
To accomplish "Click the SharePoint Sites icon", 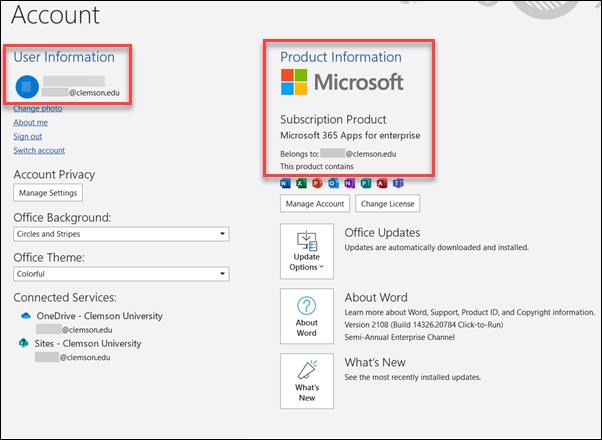I will point(24,343).
